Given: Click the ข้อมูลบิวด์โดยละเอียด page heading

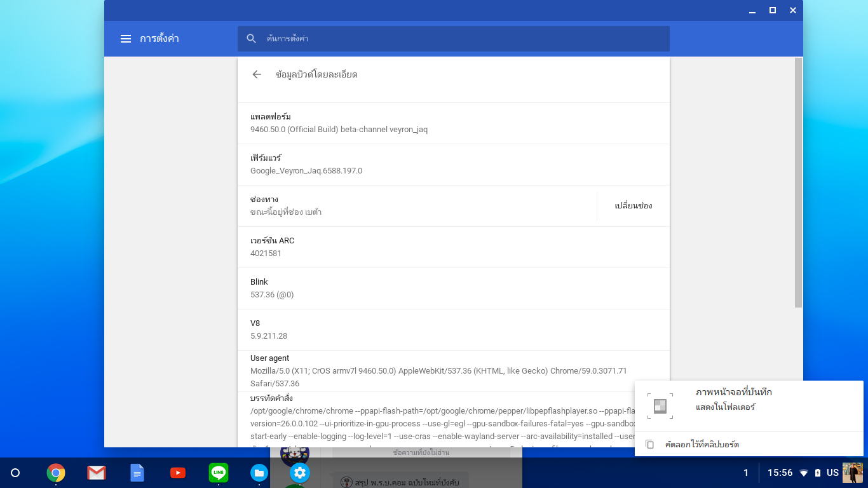Looking at the screenshot, I should pos(316,74).
